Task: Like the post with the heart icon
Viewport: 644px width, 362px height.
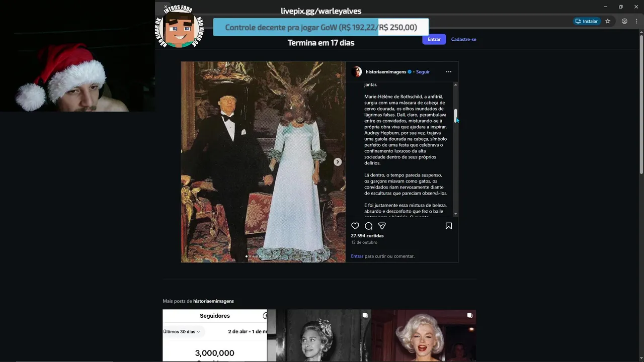Action: point(355,226)
